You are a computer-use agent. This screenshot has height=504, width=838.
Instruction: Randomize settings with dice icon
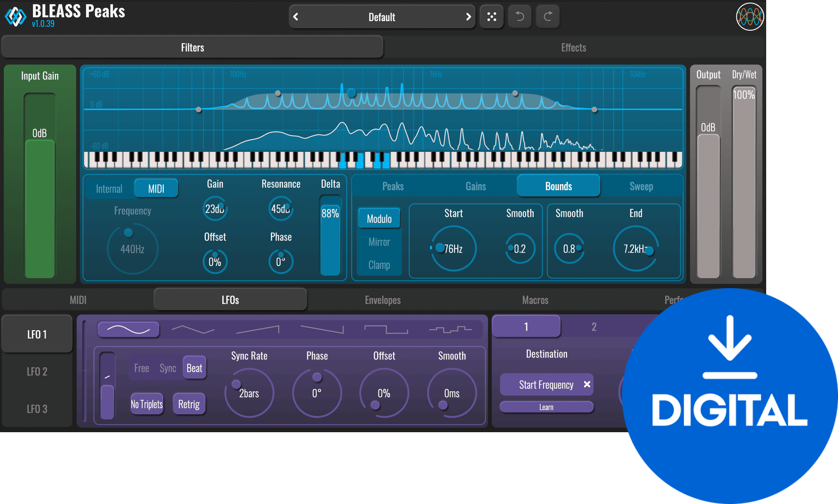tap(491, 17)
